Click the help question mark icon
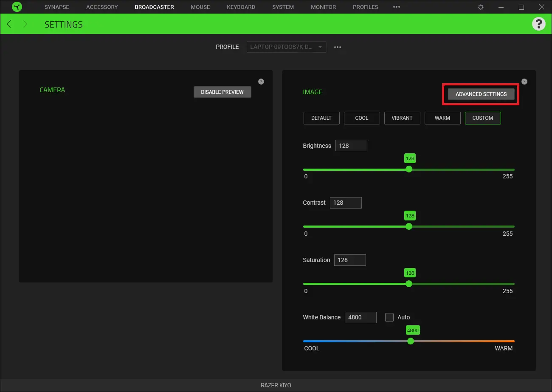 click(538, 24)
